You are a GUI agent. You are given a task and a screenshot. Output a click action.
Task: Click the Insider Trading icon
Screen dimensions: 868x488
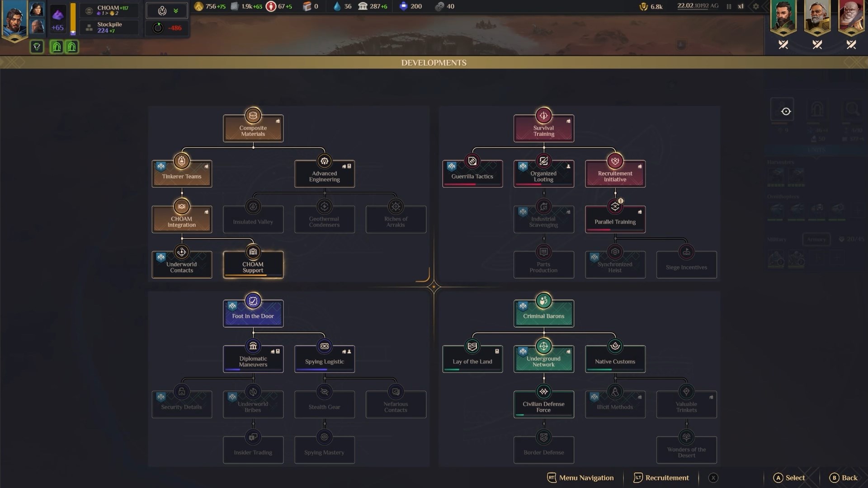click(253, 437)
